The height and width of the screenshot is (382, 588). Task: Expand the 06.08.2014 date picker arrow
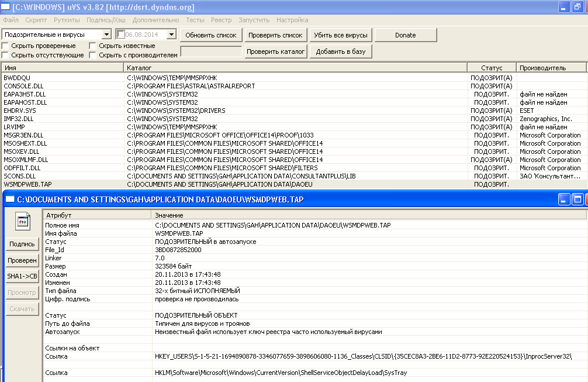pyautogui.click(x=171, y=35)
